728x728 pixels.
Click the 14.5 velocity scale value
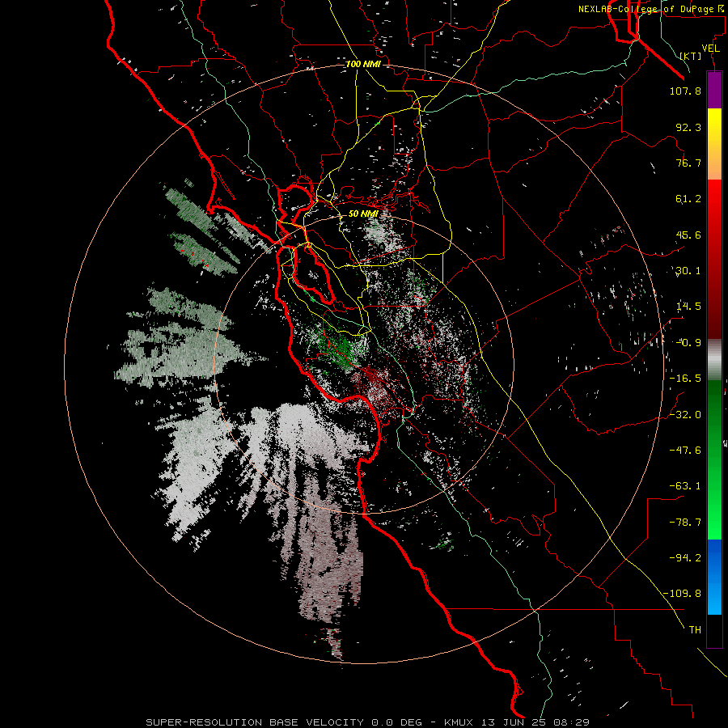point(688,307)
